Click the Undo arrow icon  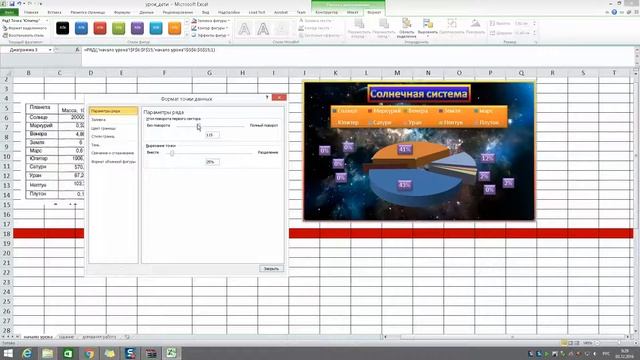coord(19,4)
